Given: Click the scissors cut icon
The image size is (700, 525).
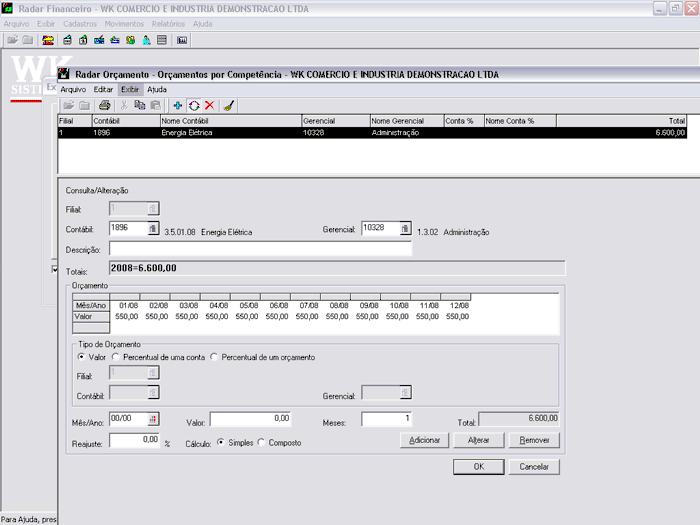Looking at the screenshot, I should (x=124, y=105).
